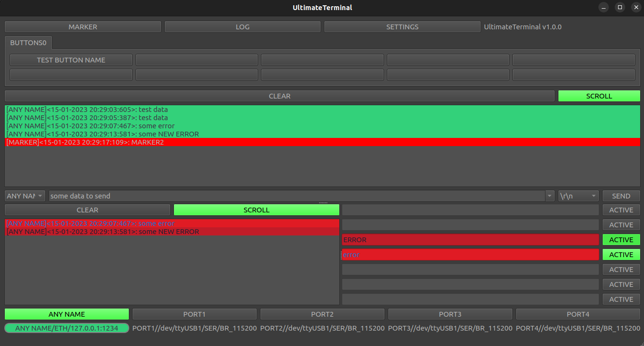Toggle SCROLL in the filtered trace pane
Image resolution: width=644 pixels, height=346 pixels.
pyautogui.click(x=256, y=210)
